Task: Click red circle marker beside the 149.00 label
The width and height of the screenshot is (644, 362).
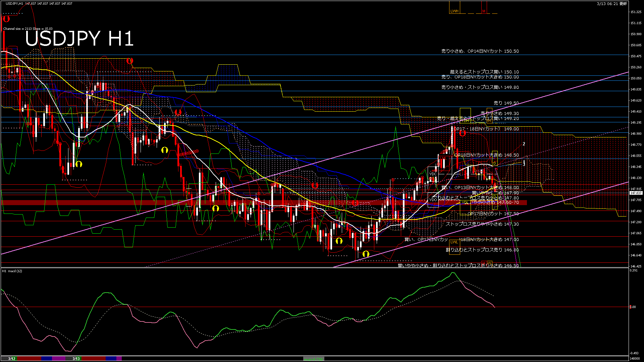Action: (463, 133)
